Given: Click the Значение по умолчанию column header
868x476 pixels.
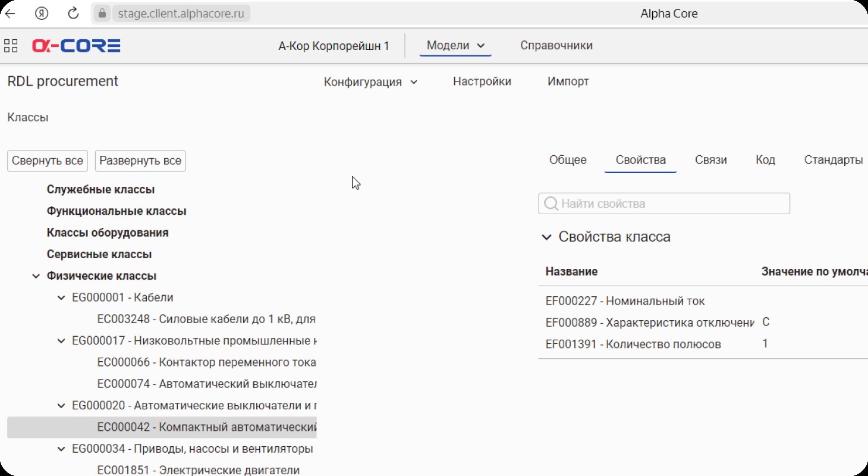Looking at the screenshot, I should pos(814,271).
